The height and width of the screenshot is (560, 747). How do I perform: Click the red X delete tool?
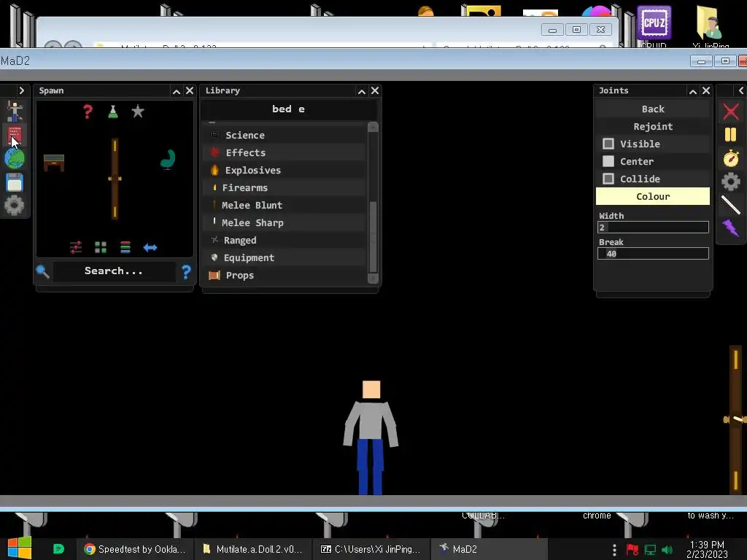point(731,112)
